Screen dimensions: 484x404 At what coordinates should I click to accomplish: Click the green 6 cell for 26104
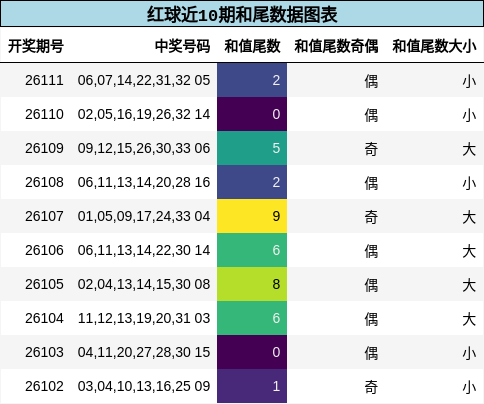252,318
